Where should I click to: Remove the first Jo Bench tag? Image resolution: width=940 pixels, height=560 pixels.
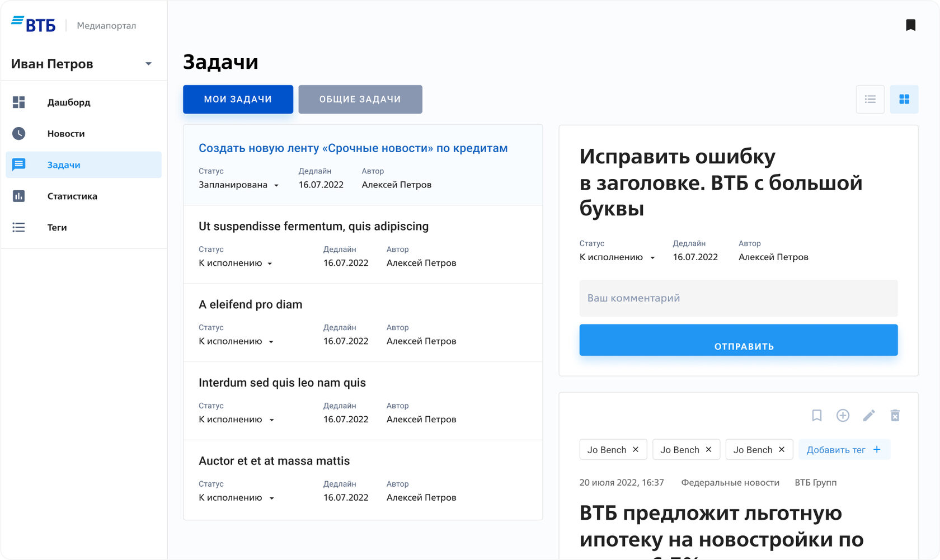[x=636, y=450]
